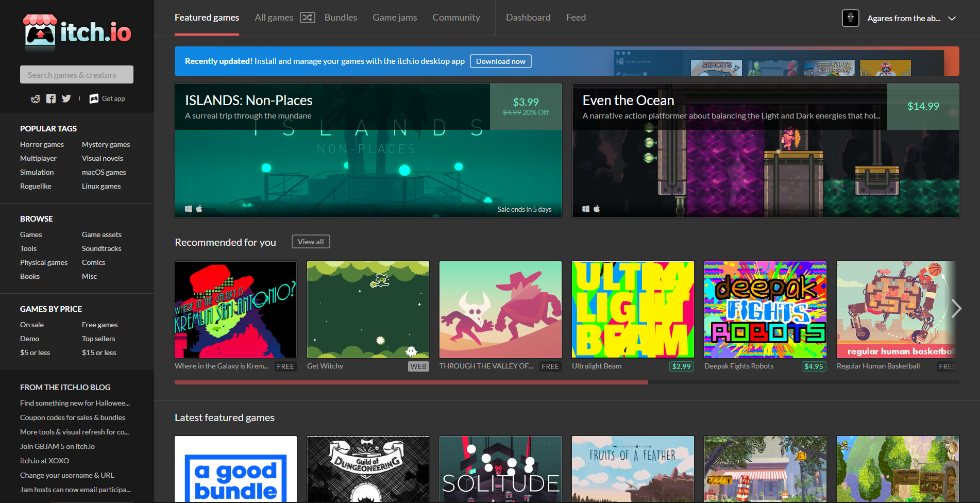Open Where in the Galaxy thumbnail

(x=236, y=310)
